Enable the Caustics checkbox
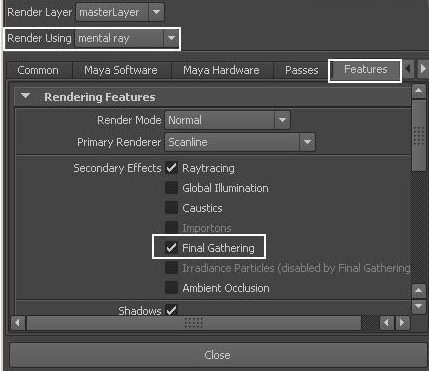Screen dimensions: 429x371 point(171,208)
